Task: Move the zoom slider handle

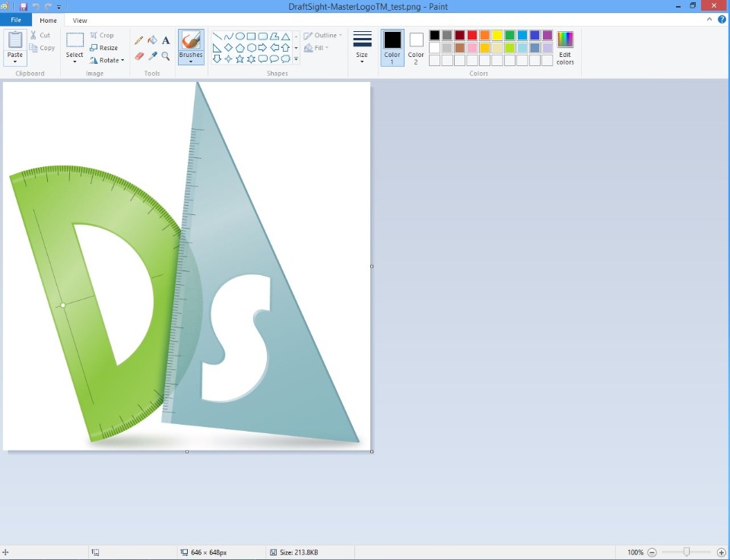Action: (686, 552)
